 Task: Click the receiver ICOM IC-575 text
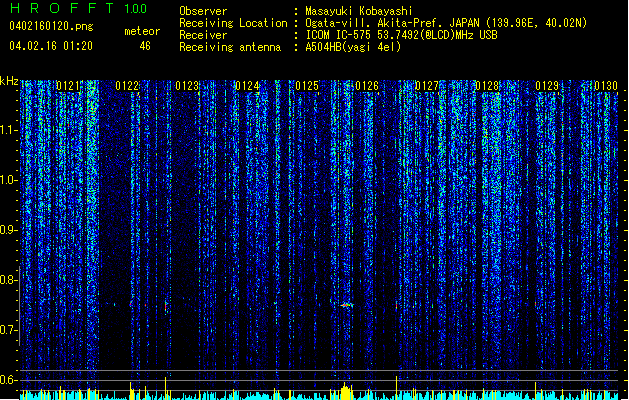point(402,35)
